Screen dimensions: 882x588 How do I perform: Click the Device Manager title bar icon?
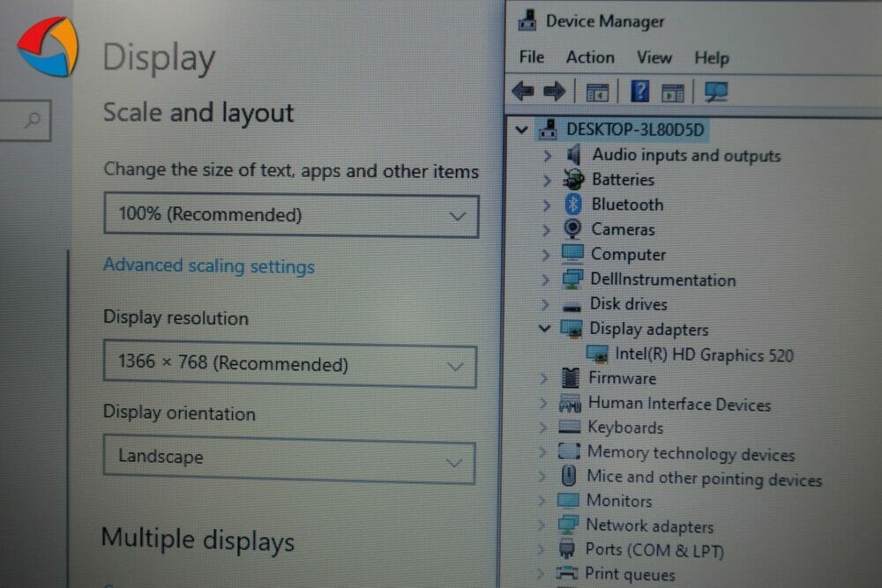click(527, 21)
